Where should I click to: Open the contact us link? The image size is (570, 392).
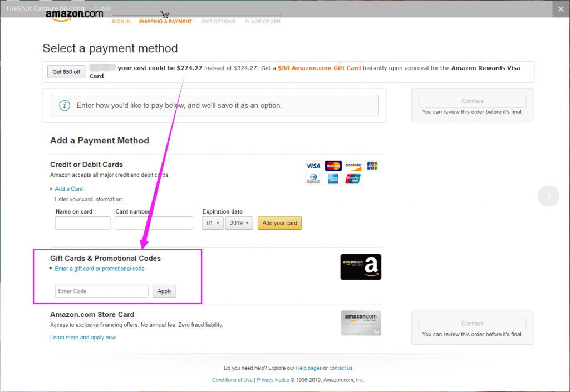tap(341, 368)
